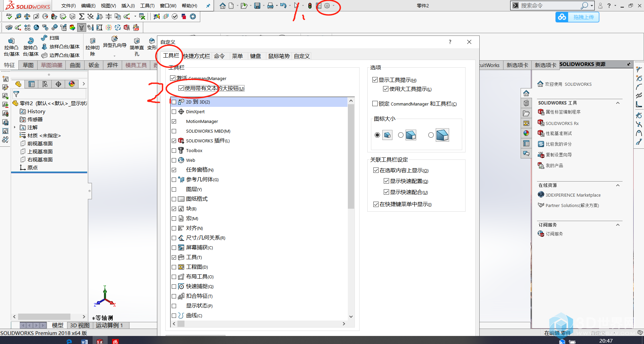Open SOLIDWORKS Resources home icon in task pane
Image resolution: width=644 pixels, height=344 pixels.
526,93
